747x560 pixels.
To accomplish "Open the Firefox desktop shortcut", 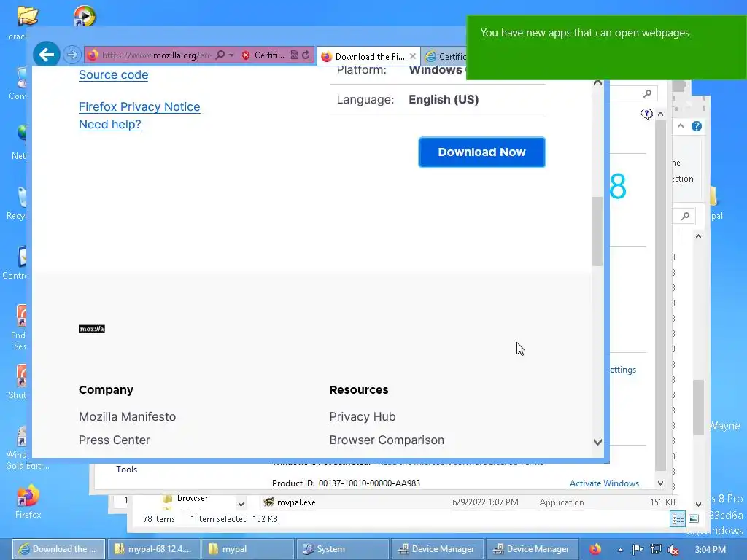I will [28, 502].
